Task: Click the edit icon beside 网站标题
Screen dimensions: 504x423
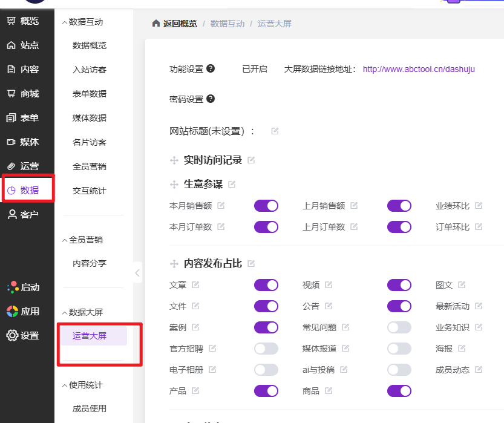Action: [x=275, y=131]
